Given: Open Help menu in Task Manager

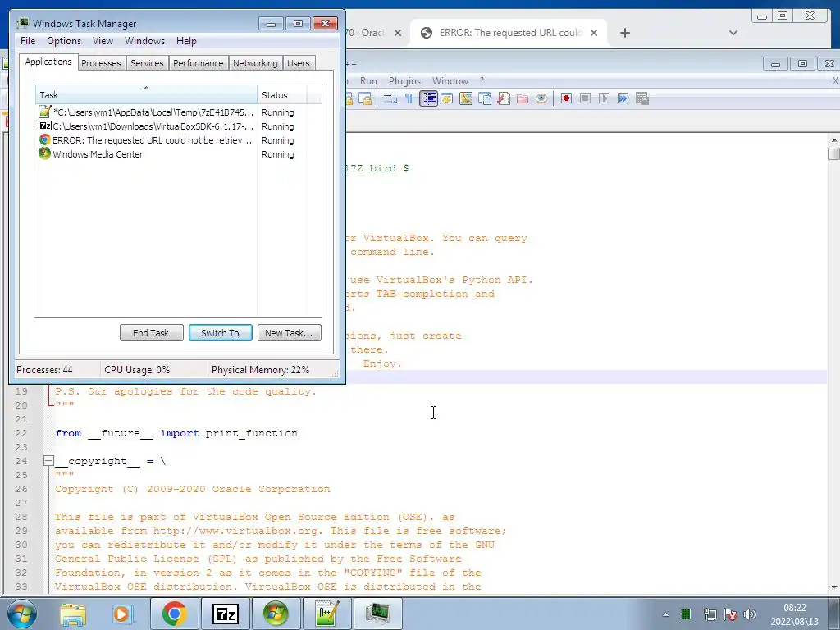Looking at the screenshot, I should pyautogui.click(x=186, y=41).
